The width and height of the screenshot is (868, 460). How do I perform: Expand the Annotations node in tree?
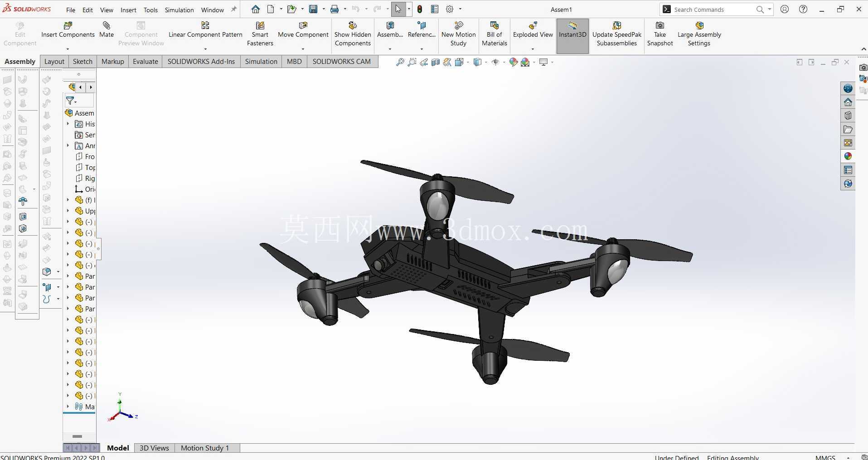[68, 145]
